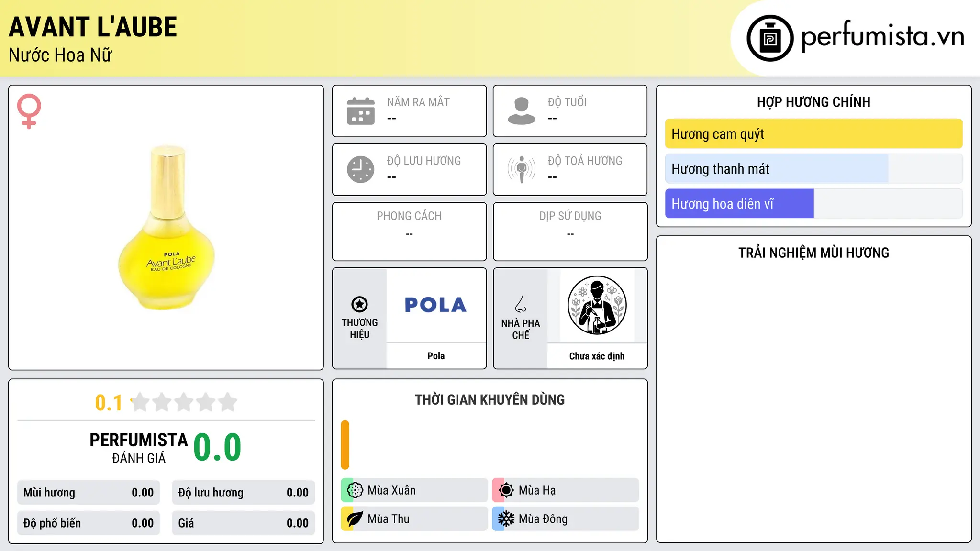Click the clock icon beside Độ lưu hương
The width and height of the screenshot is (980, 551).
coord(361,169)
